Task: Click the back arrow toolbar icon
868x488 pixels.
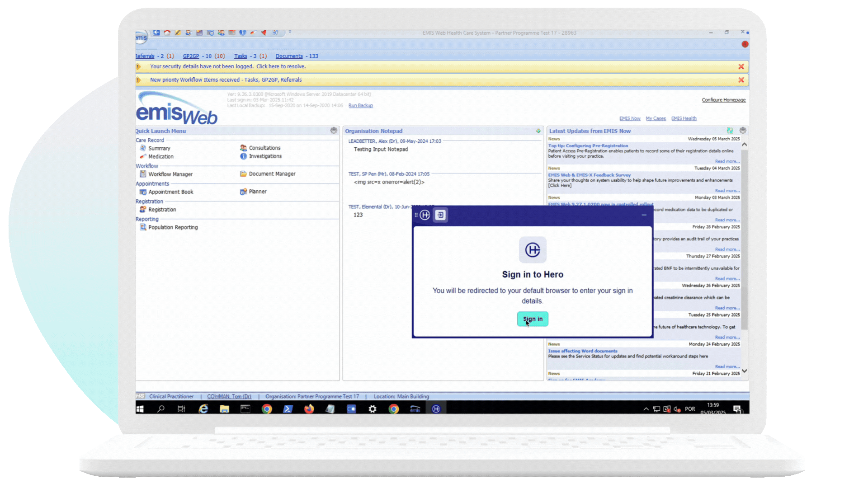Action: pyautogui.click(x=156, y=33)
